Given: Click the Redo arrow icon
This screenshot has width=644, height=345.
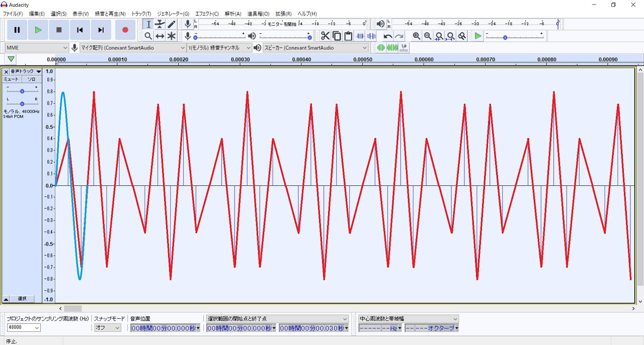Looking at the screenshot, I should [x=399, y=36].
